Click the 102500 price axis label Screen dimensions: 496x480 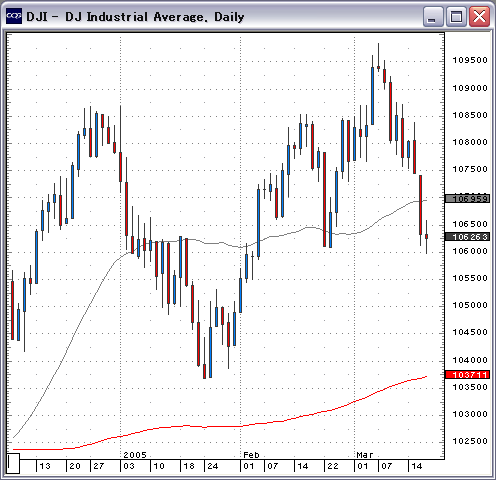tap(470, 441)
